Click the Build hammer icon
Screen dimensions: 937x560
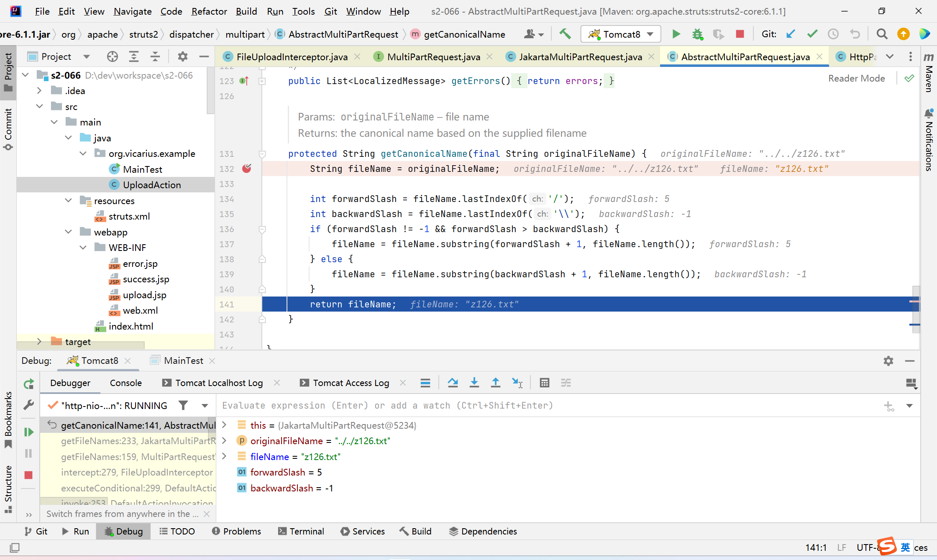tap(565, 34)
